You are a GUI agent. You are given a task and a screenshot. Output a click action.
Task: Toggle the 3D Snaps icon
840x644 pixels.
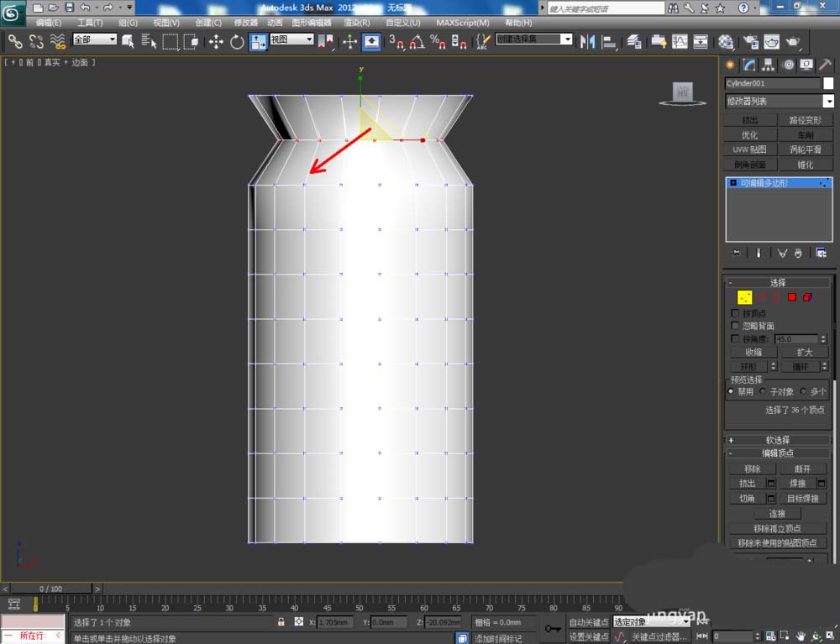coord(396,42)
